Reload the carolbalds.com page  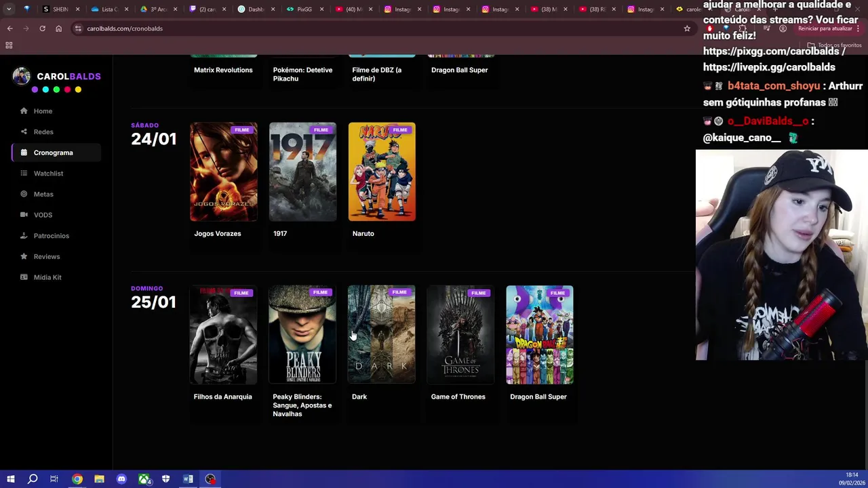point(42,28)
